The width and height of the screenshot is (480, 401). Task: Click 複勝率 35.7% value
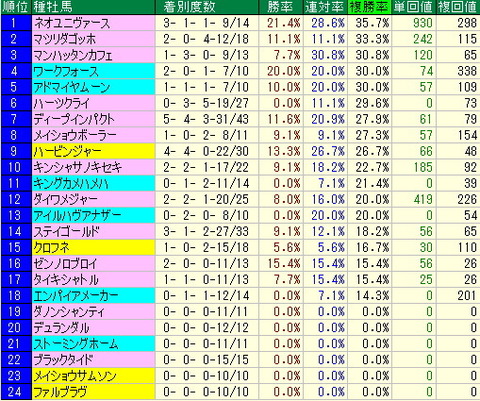[x=372, y=23]
